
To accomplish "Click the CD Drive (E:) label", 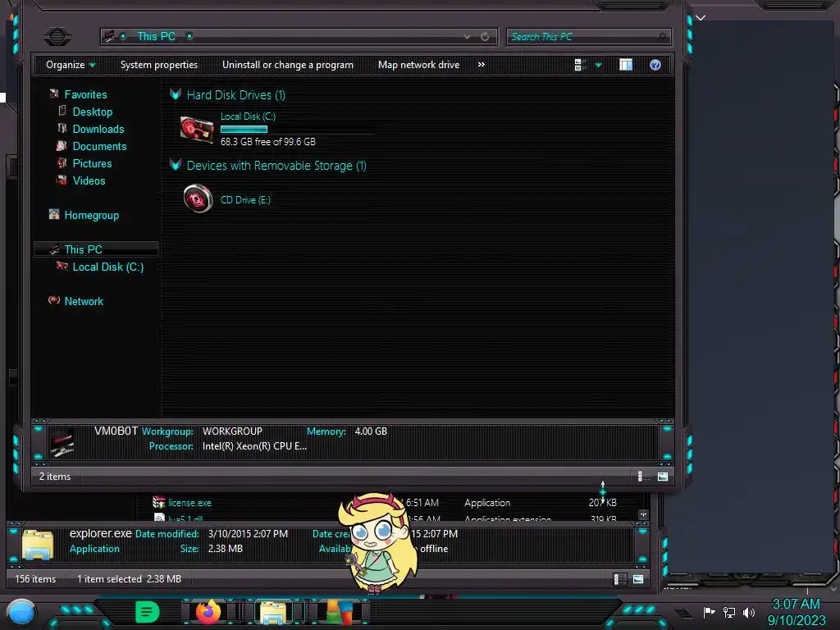I will 245,200.
